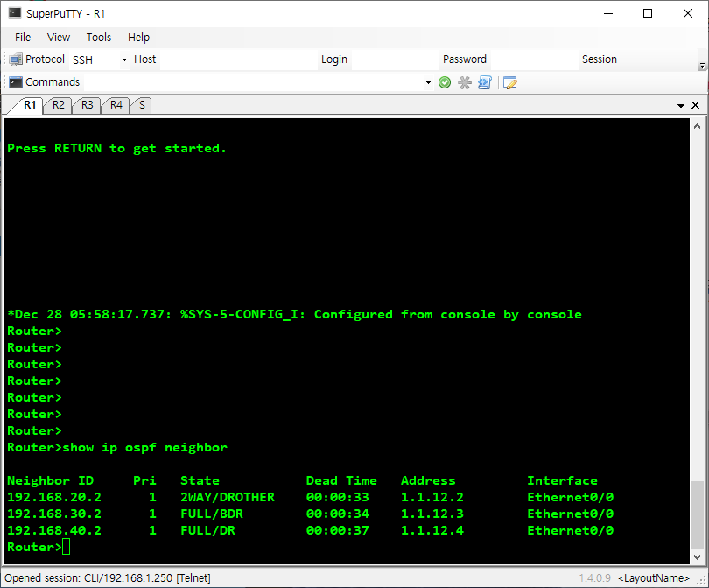Click the FULL/DR state text
This screenshot has height=588, width=709.
click(x=208, y=530)
